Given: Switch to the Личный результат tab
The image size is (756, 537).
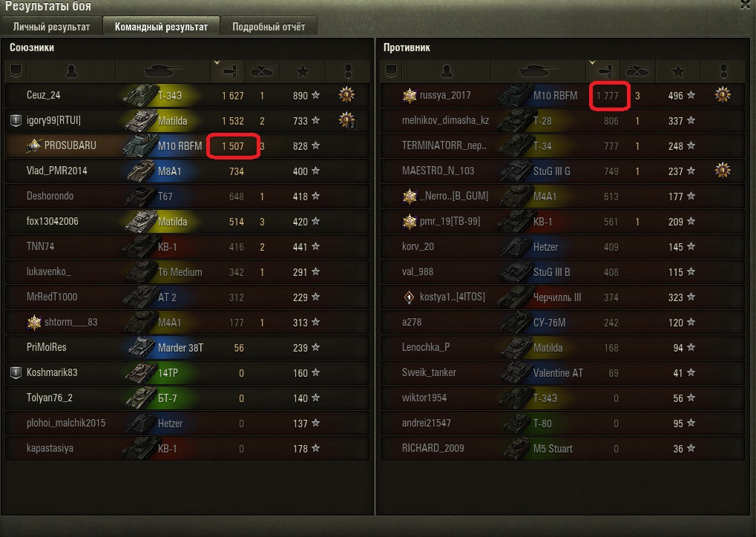Looking at the screenshot, I should [52, 27].
